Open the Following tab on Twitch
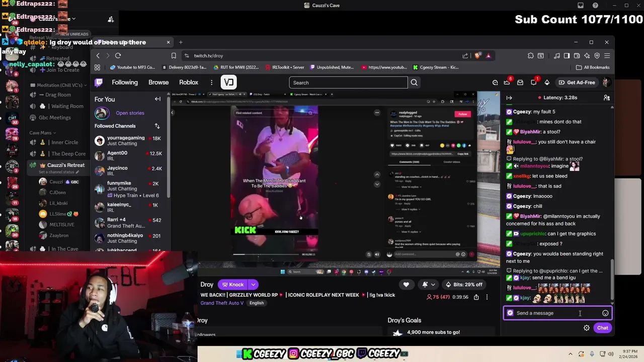Image resolution: width=644 pixels, height=362 pixels. click(125, 82)
